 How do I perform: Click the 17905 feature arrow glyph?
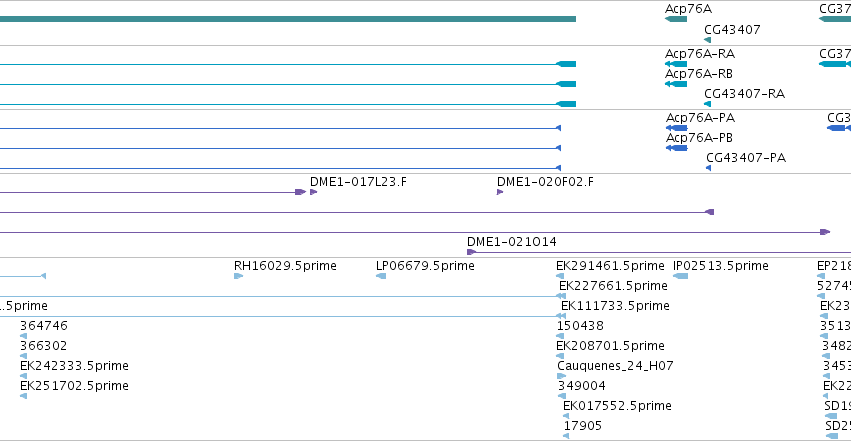(566, 436)
